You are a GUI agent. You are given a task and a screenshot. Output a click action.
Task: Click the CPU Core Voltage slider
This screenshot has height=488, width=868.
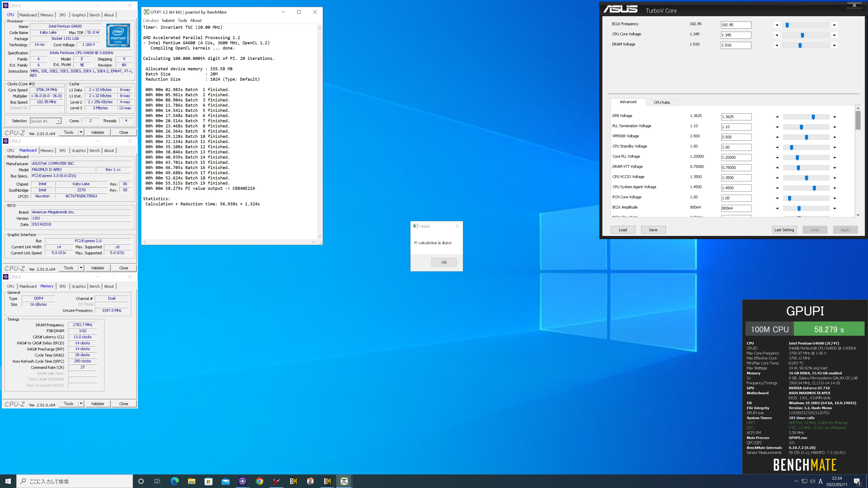806,35
